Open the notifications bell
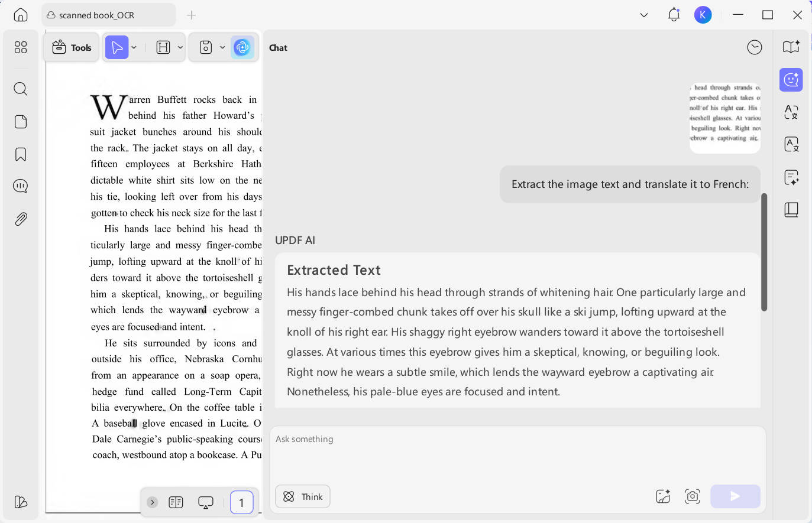812x523 pixels. point(674,15)
